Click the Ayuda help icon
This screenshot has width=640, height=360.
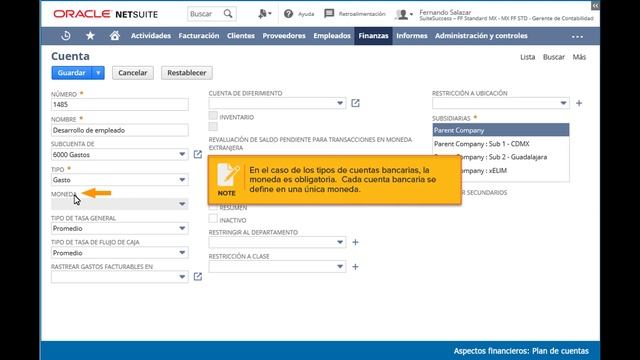tap(289, 14)
